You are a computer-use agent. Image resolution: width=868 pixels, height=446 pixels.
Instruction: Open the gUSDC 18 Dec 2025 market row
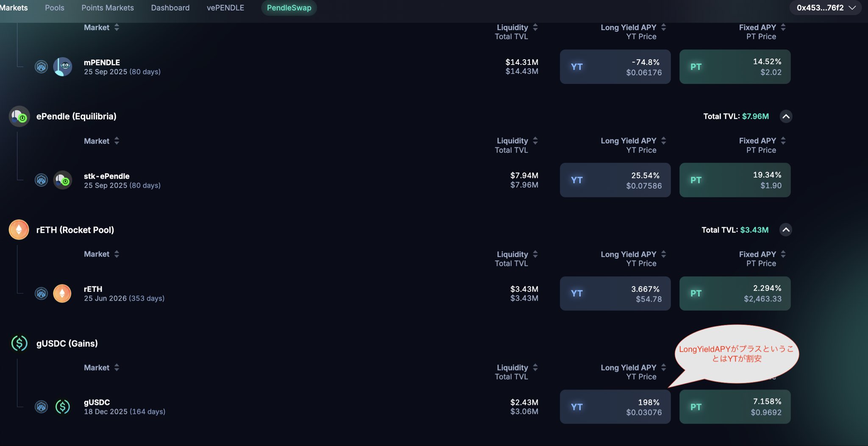(125, 407)
